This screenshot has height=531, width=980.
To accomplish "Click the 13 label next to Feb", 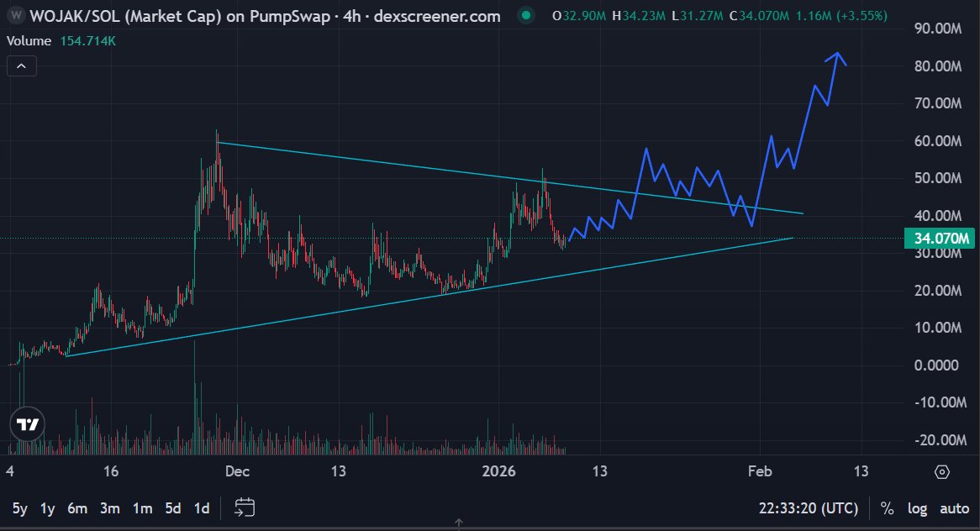I will (861, 471).
